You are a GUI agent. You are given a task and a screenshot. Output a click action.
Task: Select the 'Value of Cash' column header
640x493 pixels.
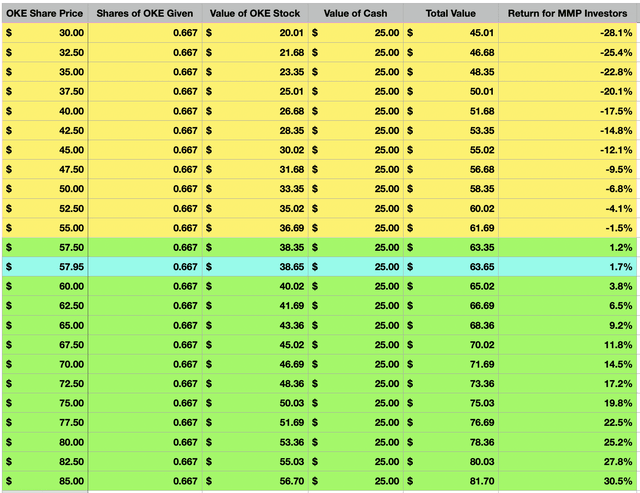click(356, 13)
